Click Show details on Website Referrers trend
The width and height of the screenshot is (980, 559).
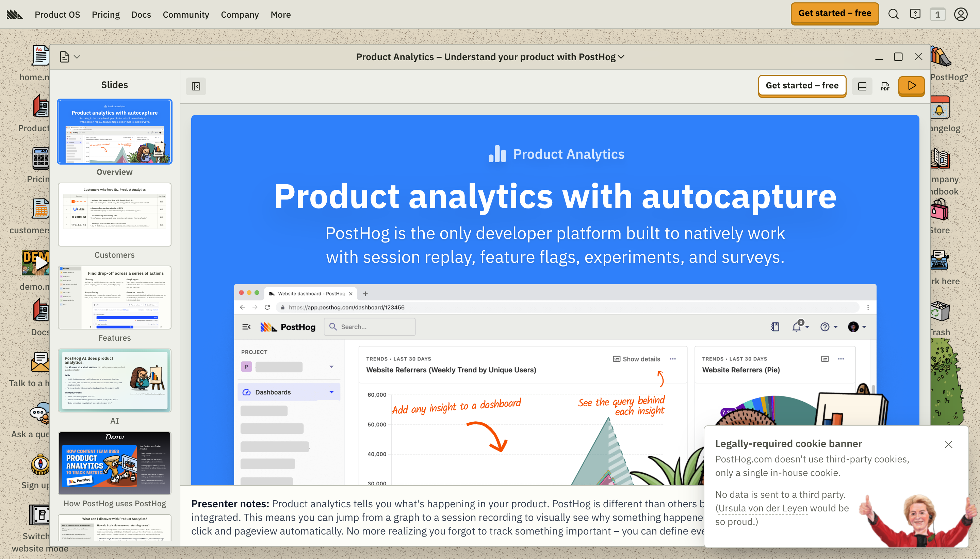pos(637,359)
